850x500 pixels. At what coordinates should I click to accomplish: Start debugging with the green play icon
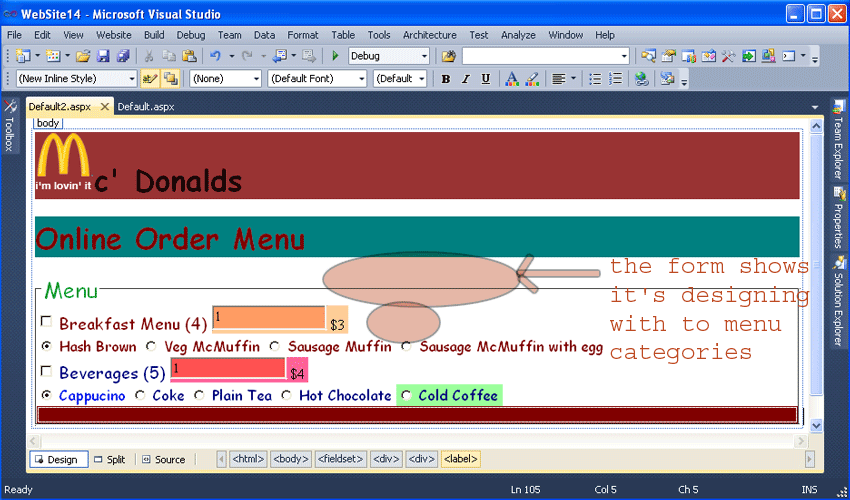tap(335, 56)
